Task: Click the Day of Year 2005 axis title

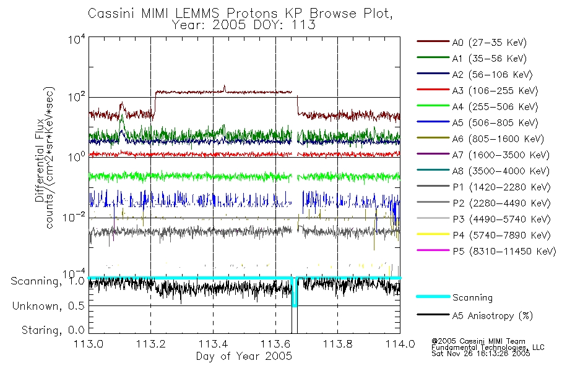Action: point(244,356)
